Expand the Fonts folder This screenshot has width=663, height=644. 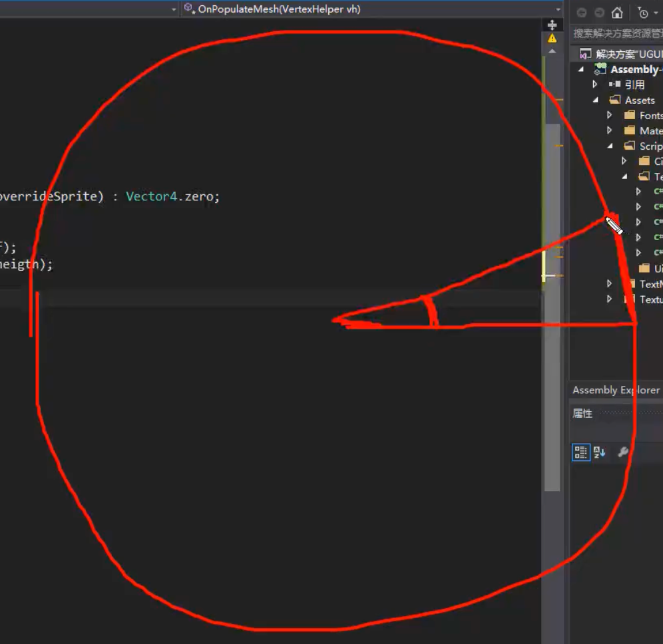(609, 115)
